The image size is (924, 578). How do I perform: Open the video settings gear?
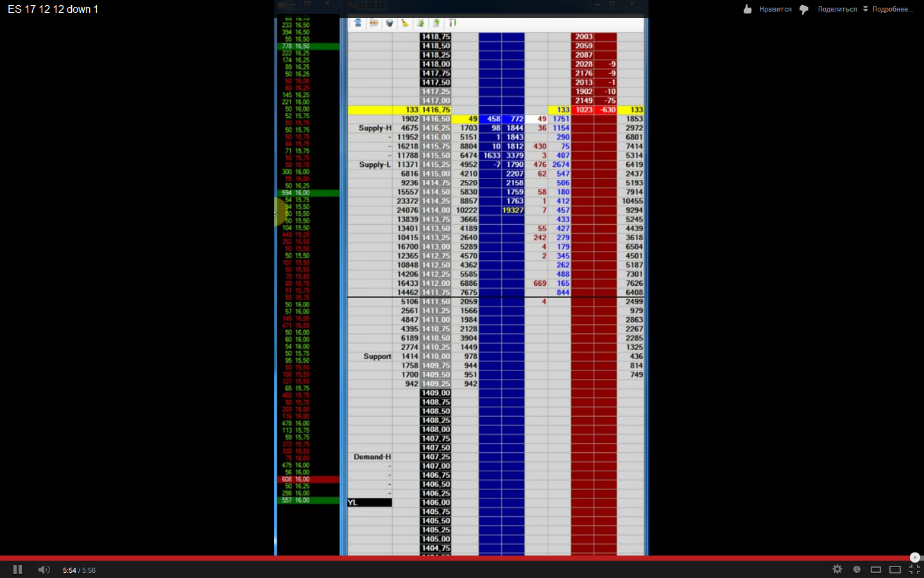837,569
